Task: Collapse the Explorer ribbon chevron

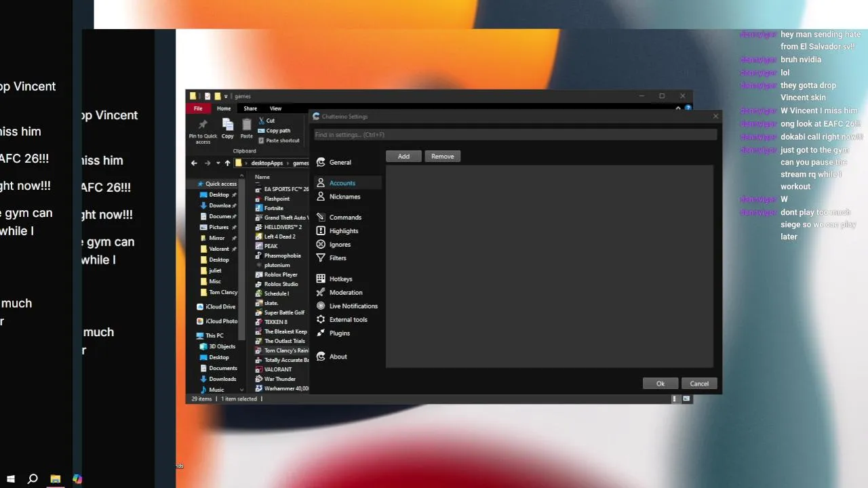Action: click(x=678, y=108)
